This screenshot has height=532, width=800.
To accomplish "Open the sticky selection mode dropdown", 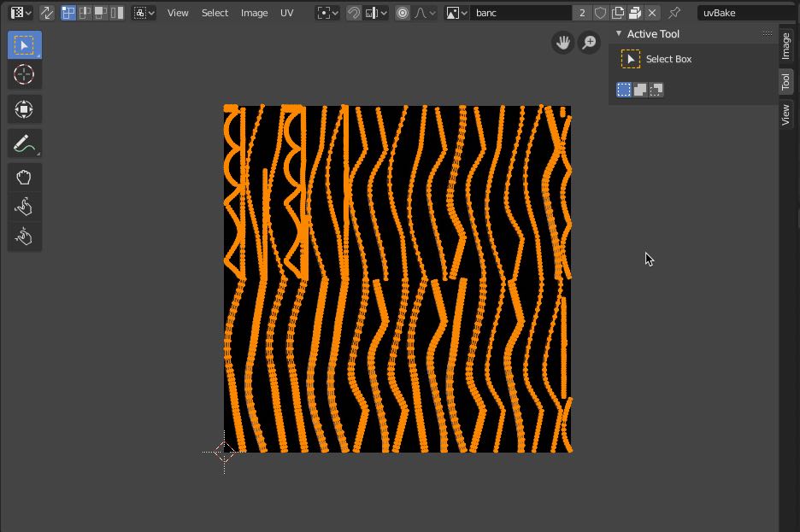I will coord(144,13).
